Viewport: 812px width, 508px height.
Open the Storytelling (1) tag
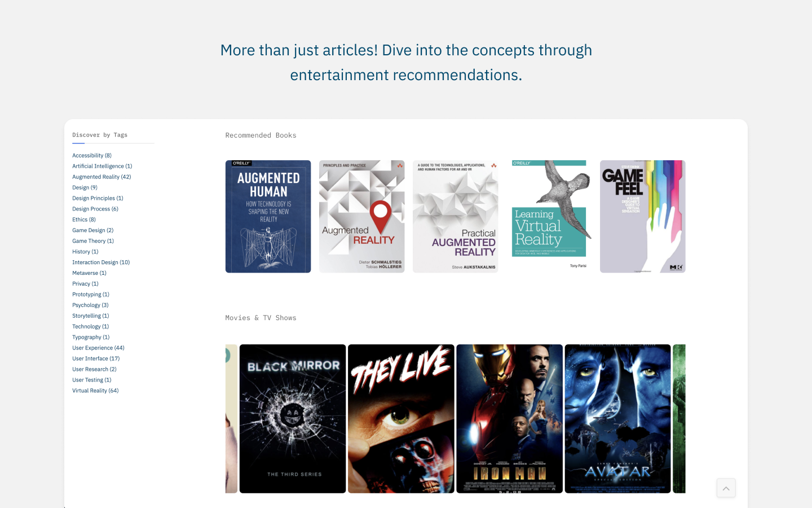91,316
